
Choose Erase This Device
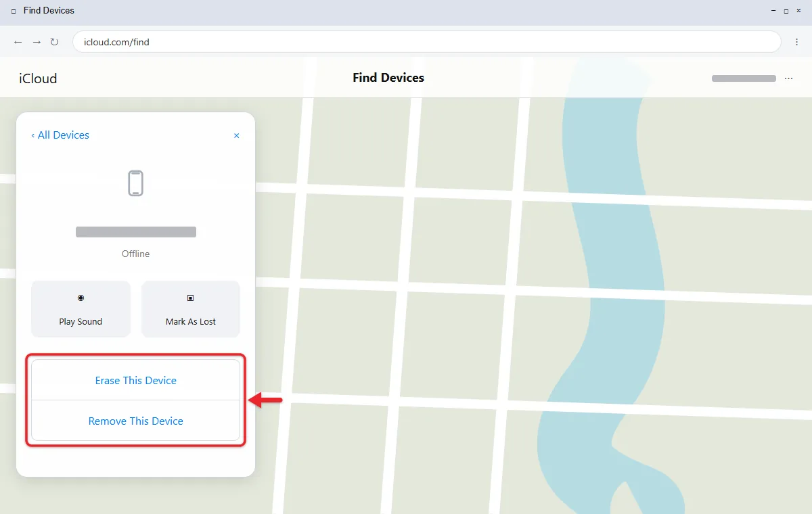(x=136, y=380)
